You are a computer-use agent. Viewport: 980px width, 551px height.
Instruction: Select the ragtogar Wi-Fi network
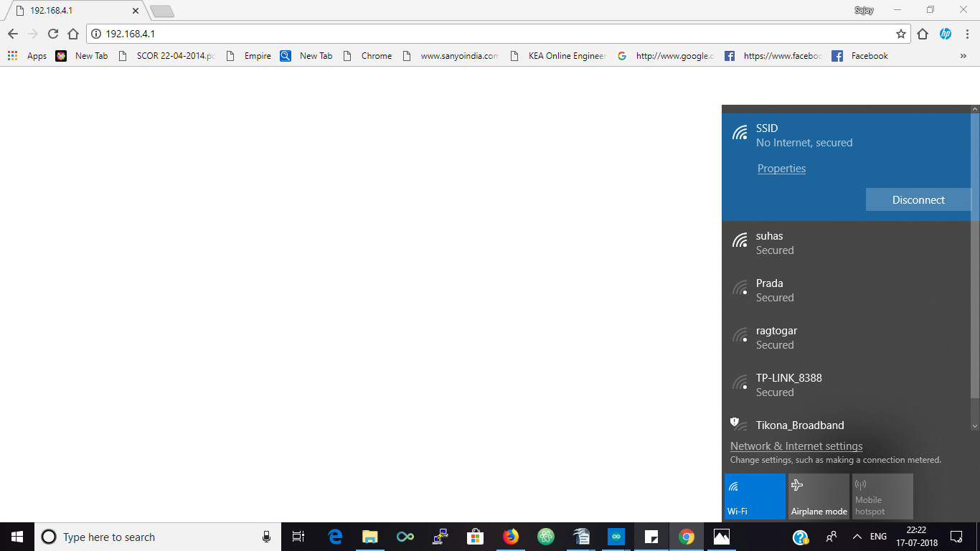847,338
